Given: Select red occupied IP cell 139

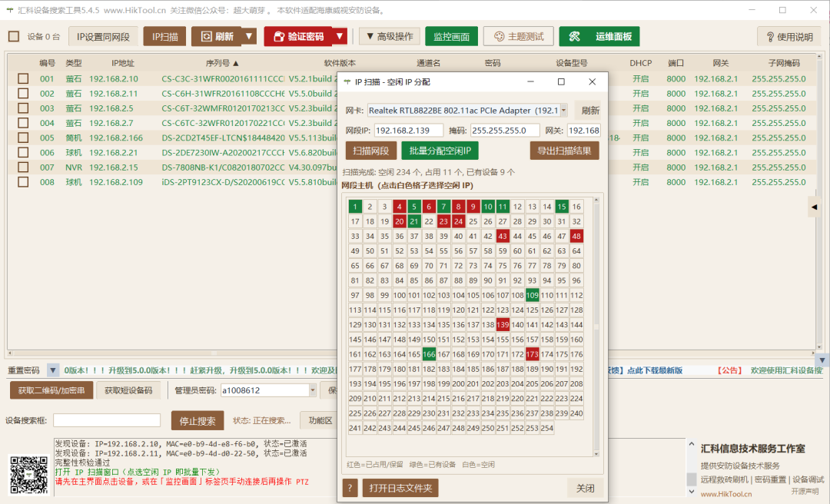Looking at the screenshot, I should coord(503,324).
